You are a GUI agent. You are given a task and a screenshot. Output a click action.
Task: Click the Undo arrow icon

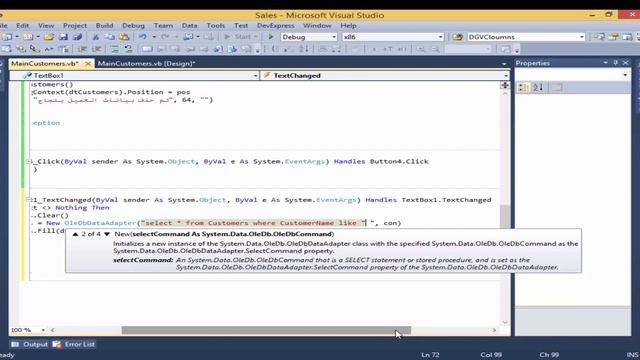tap(142, 37)
